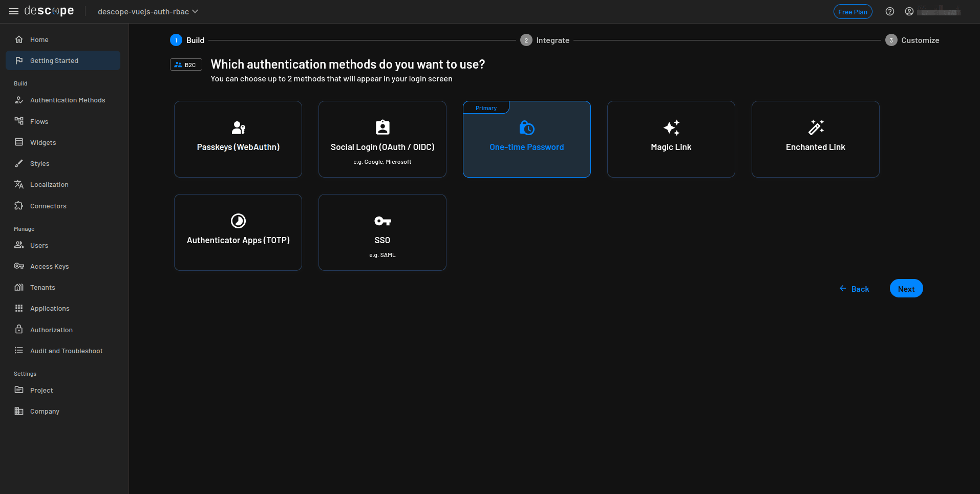Open the descope-vuejs-auth-rbac project dropdown
Screen dimensions: 980x494
(147, 11)
